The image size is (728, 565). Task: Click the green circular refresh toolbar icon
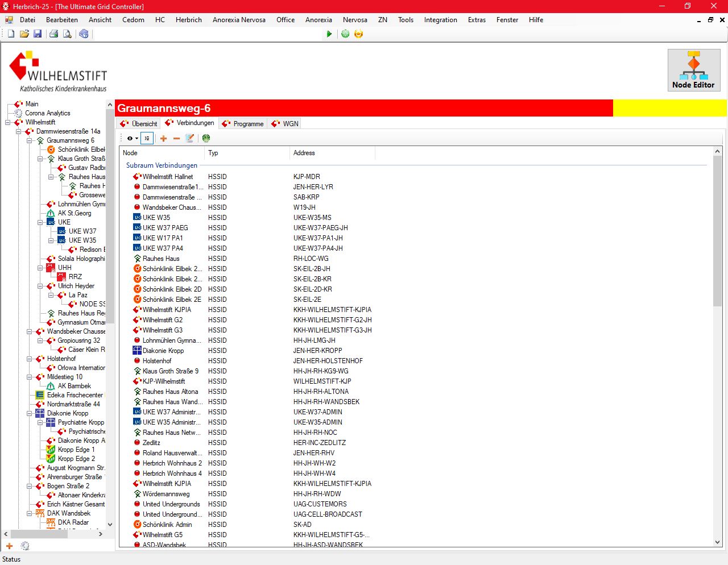click(345, 34)
